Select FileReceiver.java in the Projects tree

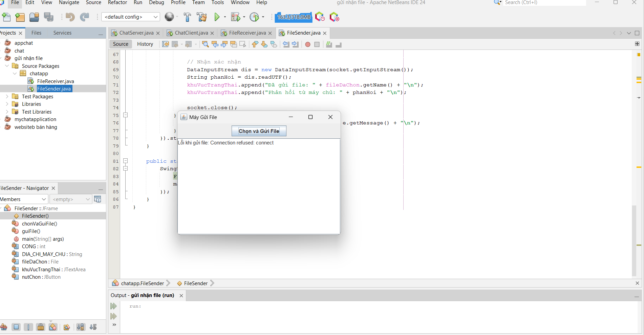click(56, 81)
